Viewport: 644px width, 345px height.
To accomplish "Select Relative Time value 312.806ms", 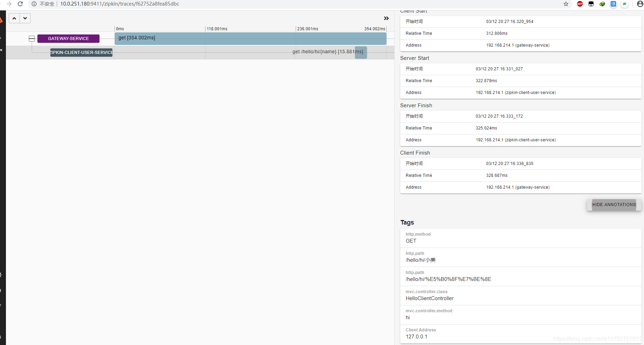I will pos(497,33).
